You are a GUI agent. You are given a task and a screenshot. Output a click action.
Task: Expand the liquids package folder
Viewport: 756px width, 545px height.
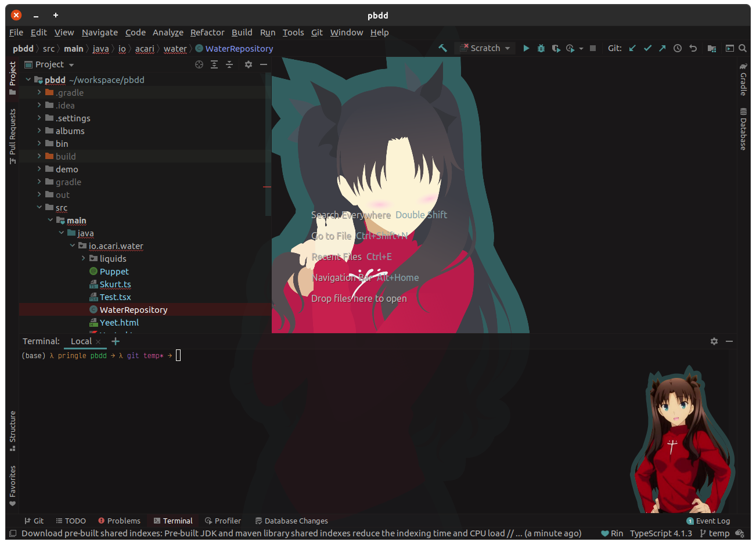pos(83,258)
